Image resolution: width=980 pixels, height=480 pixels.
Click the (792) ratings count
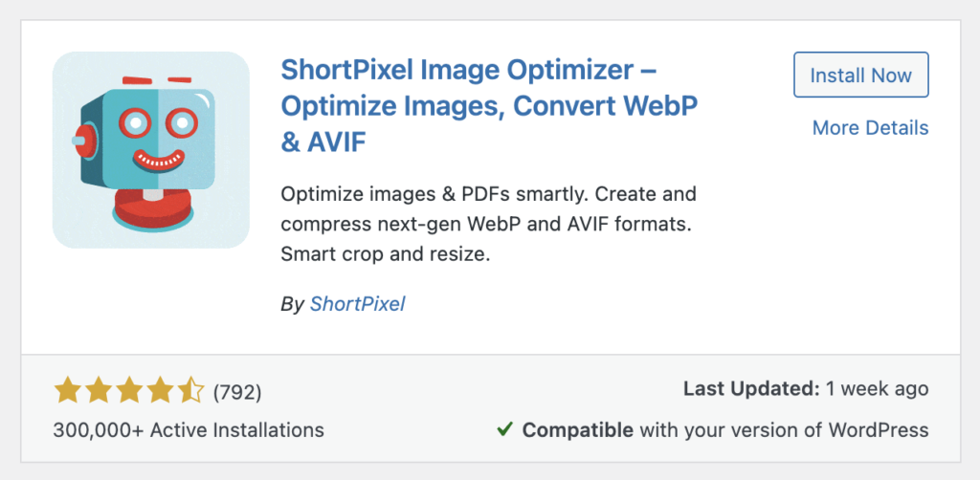[x=237, y=391]
